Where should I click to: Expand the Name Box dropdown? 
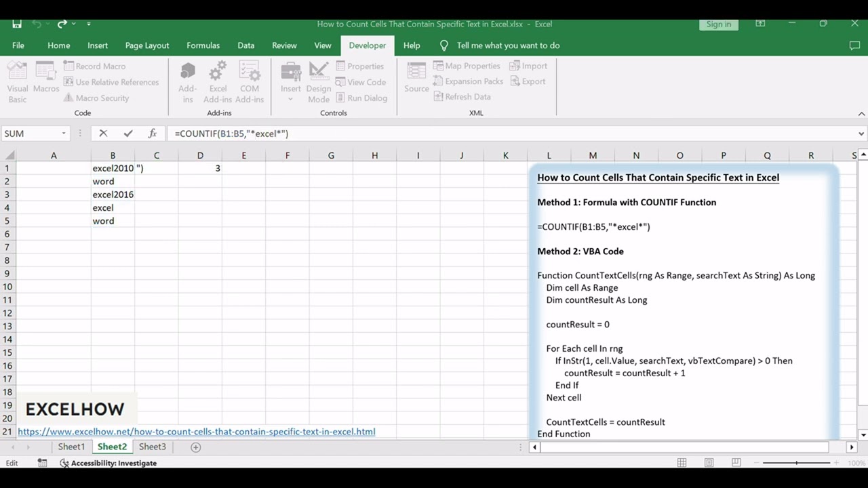point(64,134)
